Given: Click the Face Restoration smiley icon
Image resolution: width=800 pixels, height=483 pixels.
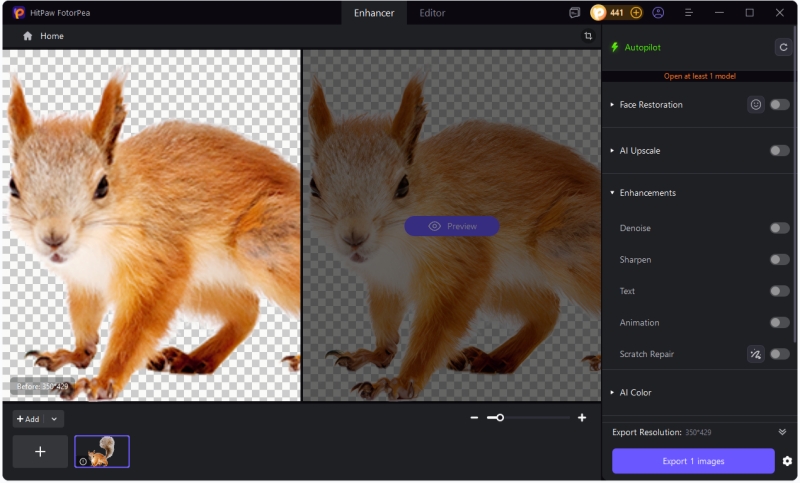Looking at the screenshot, I should [x=756, y=105].
